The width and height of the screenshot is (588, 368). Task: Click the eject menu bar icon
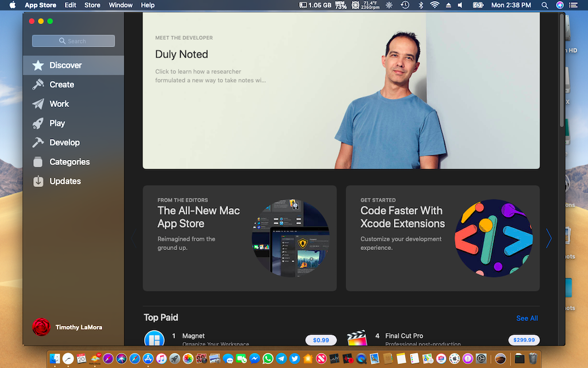(x=448, y=5)
